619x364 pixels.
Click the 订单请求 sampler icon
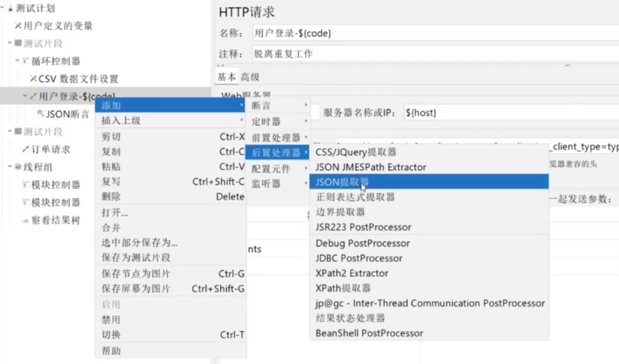coord(26,149)
